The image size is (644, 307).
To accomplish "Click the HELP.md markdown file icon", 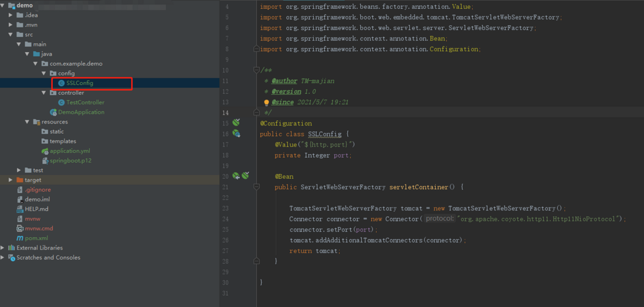I will coord(20,209).
